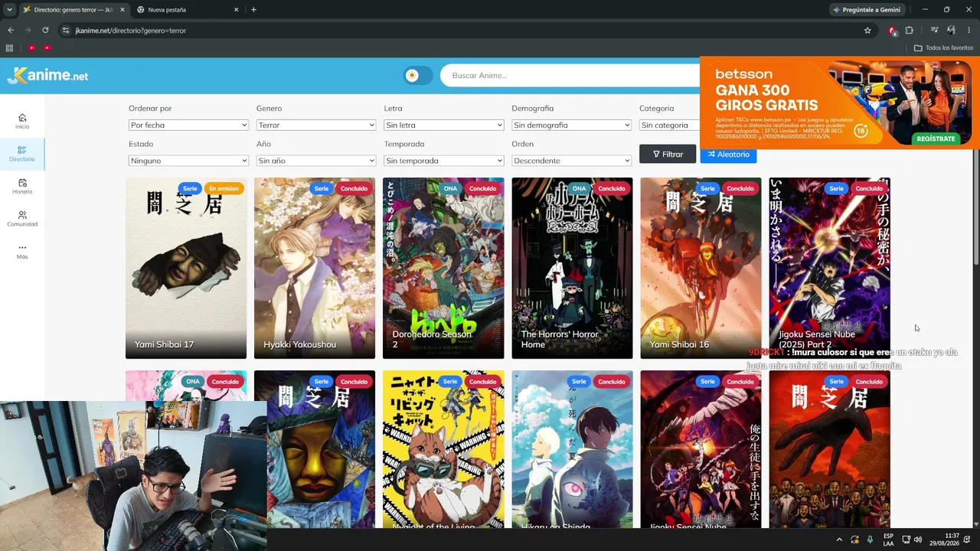Open the tab search dropdown arrow
980x551 pixels.
point(9,10)
